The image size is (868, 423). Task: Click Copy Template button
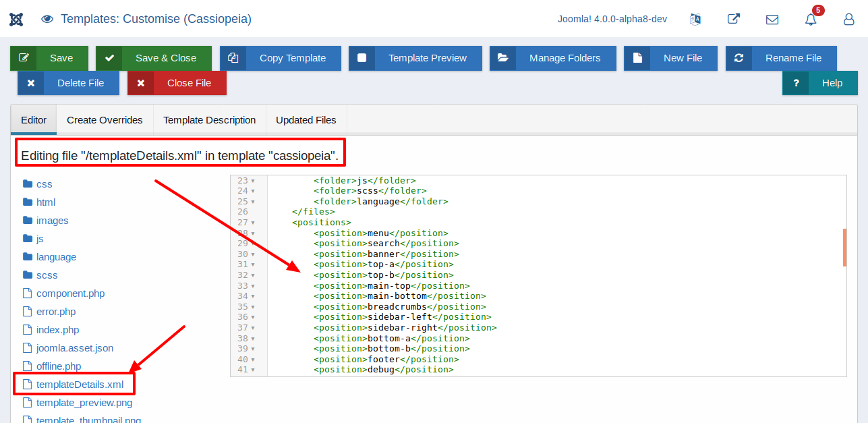[281, 58]
